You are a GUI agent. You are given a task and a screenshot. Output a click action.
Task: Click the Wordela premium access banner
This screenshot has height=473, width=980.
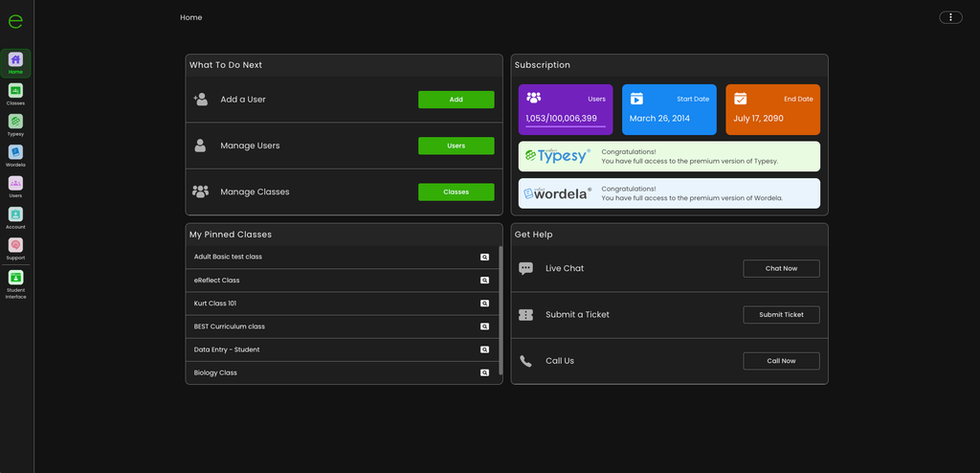tap(669, 193)
